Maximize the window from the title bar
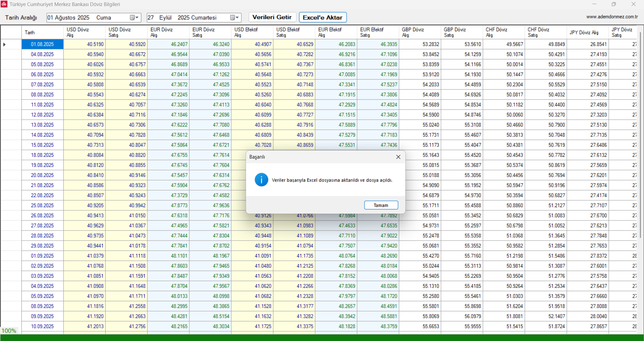 [x=613, y=4]
